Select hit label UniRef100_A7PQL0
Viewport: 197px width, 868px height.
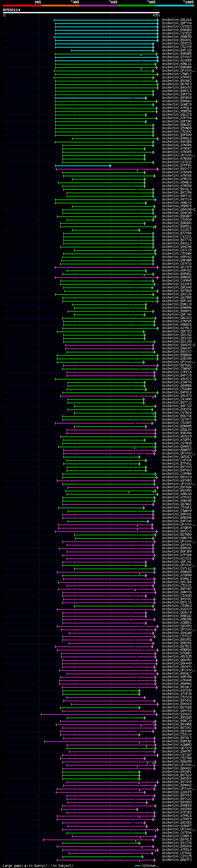tap(177, 108)
